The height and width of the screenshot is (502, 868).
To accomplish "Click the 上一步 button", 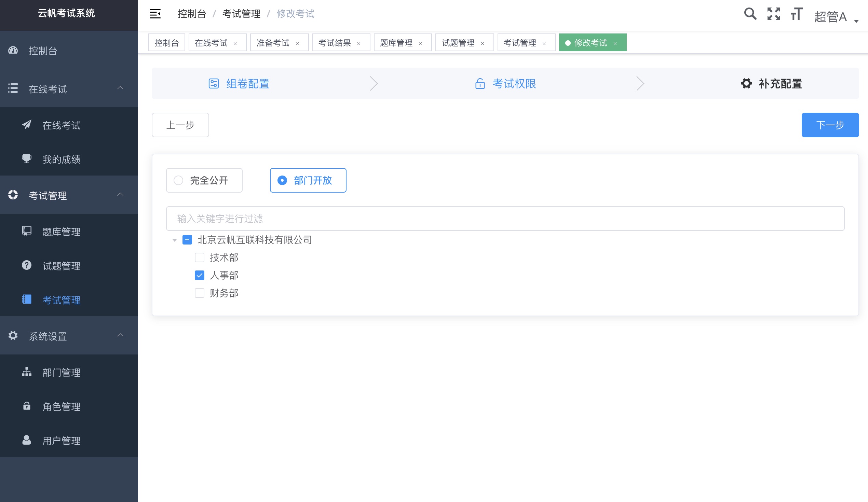I will pyautogui.click(x=180, y=125).
